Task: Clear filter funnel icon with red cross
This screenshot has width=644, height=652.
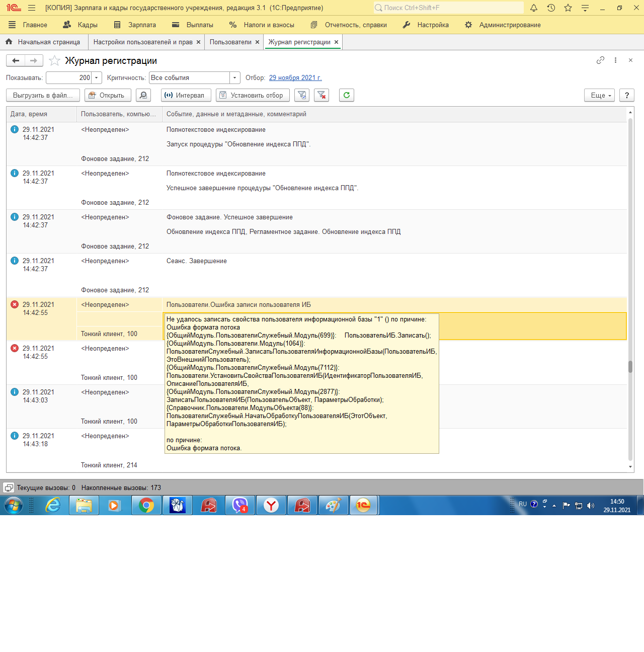Action: [321, 95]
